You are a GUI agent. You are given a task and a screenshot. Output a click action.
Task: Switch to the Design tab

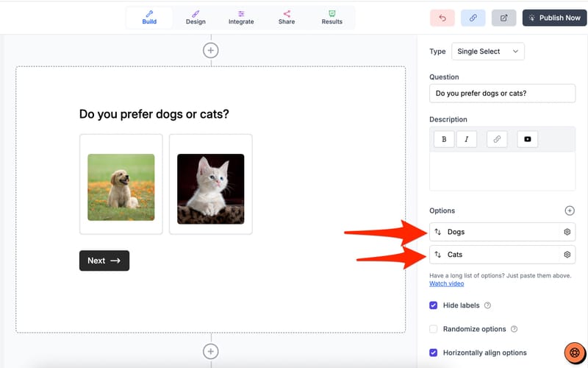(x=196, y=18)
